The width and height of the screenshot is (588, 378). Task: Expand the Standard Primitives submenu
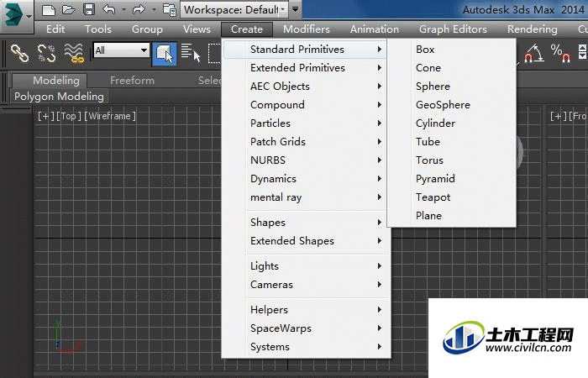tap(306, 49)
